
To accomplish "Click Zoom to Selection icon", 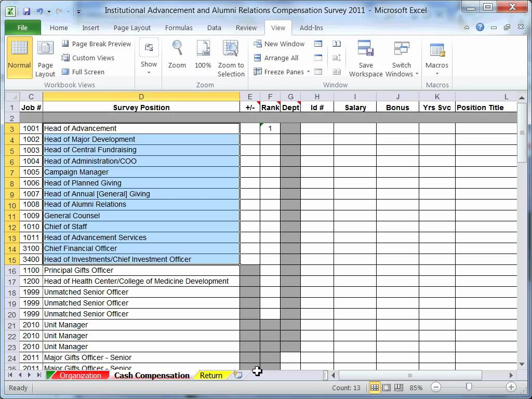I will [x=231, y=48].
